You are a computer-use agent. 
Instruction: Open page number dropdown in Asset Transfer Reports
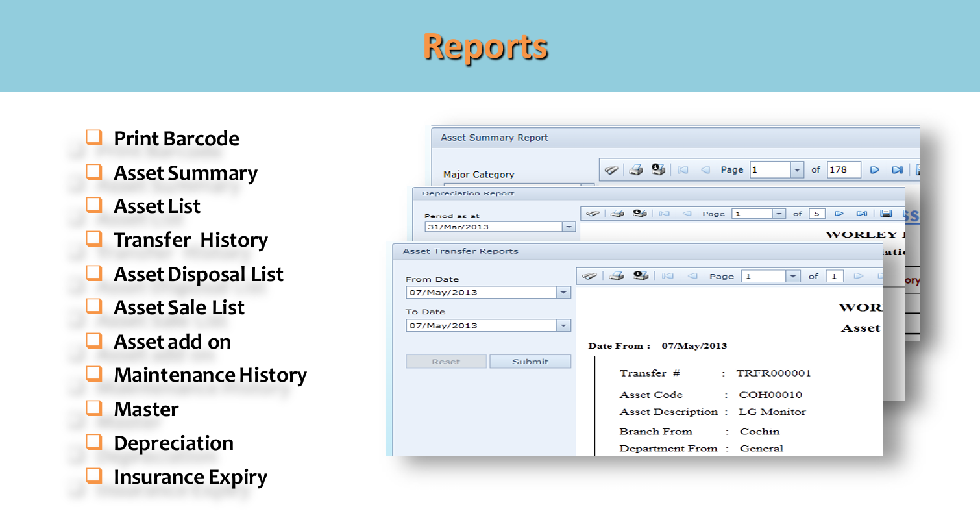coord(793,276)
